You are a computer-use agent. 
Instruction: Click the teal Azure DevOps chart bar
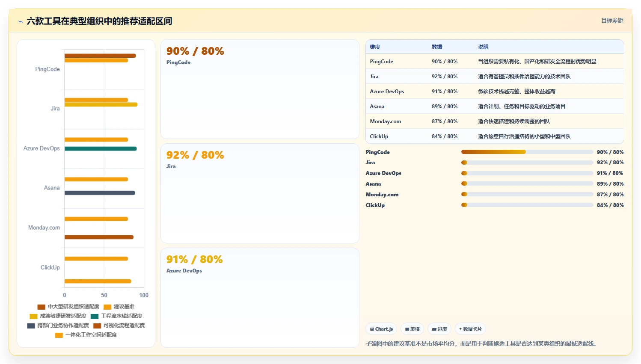[x=101, y=149]
